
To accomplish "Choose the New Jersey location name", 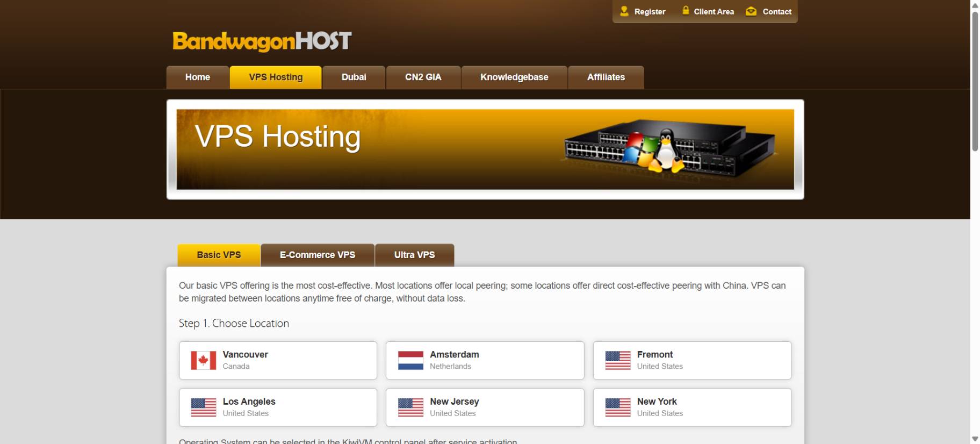I will point(454,402).
